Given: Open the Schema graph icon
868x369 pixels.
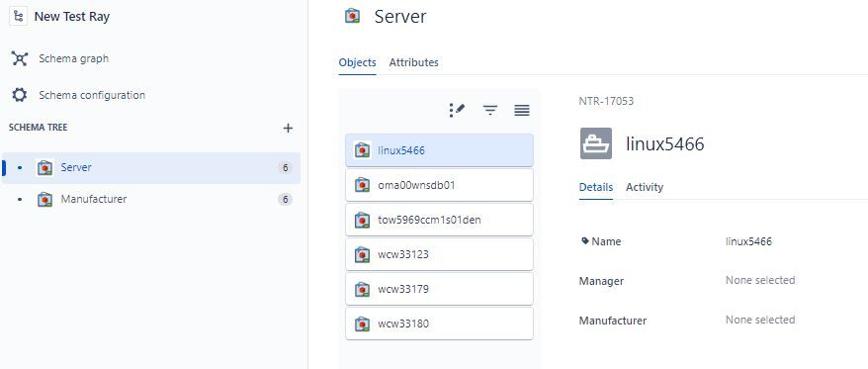Looking at the screenshot, I should click(20, 58).
